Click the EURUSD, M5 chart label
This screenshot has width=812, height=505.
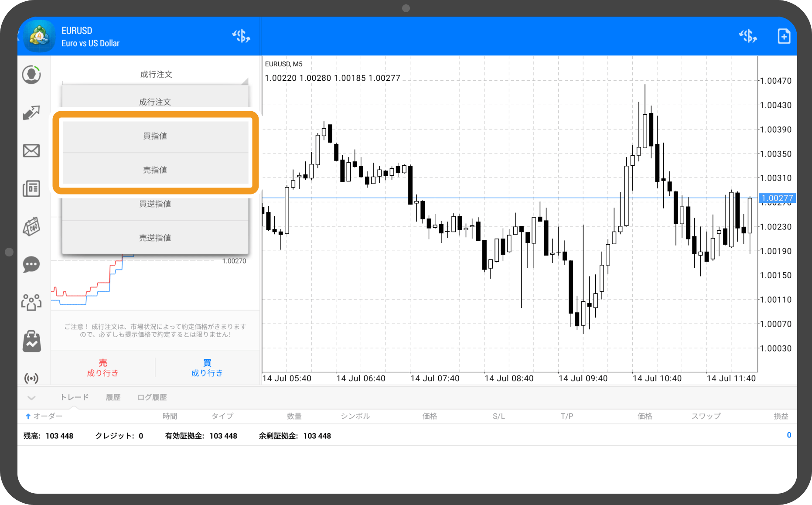283,64
